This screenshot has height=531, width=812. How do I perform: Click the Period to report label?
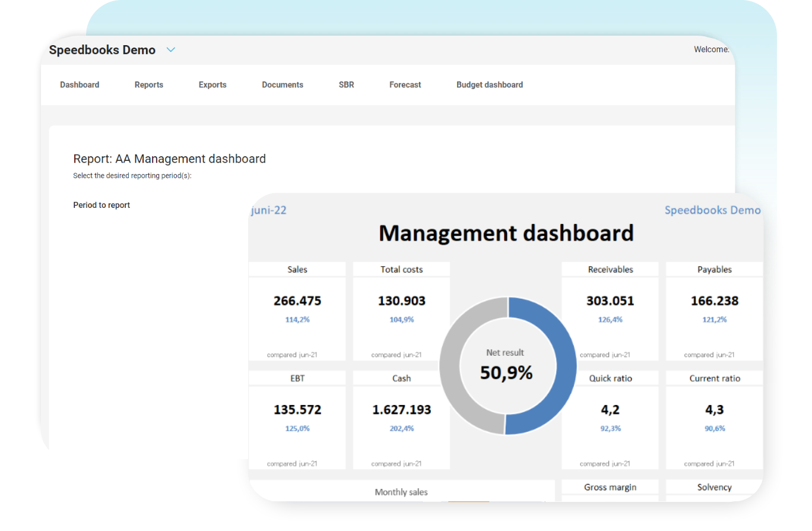101,205
